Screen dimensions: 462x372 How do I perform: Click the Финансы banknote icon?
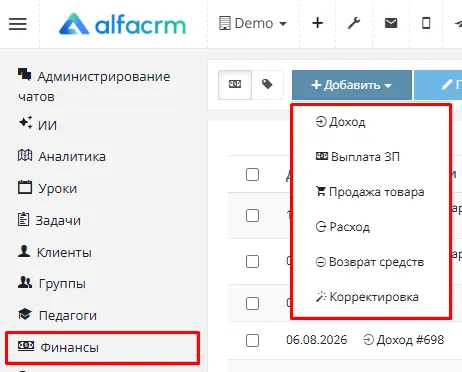[x=26, y=346]
